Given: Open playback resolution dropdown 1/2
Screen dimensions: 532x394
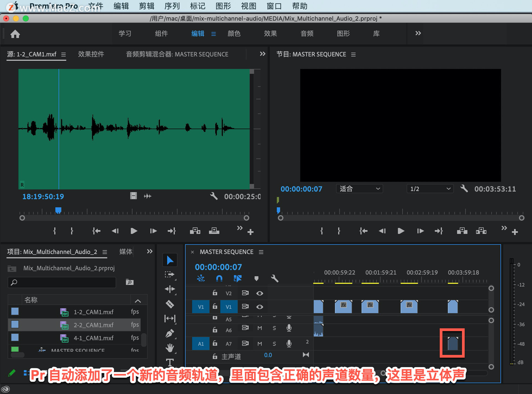Looking at the screenshot, I should pyautogui.click(x=430, y=189).
